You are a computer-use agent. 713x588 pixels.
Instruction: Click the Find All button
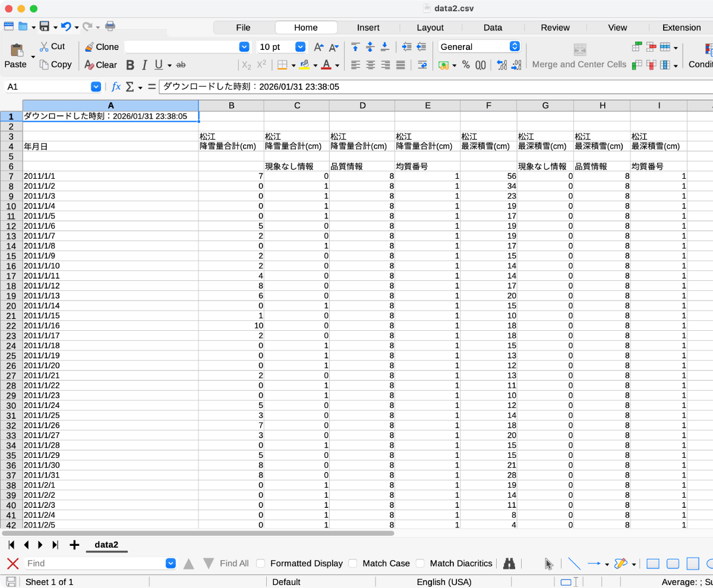[234, 563]
